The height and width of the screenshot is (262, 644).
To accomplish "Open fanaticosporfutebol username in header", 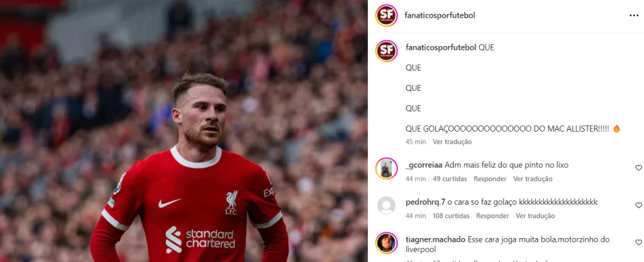I will 440,15.
